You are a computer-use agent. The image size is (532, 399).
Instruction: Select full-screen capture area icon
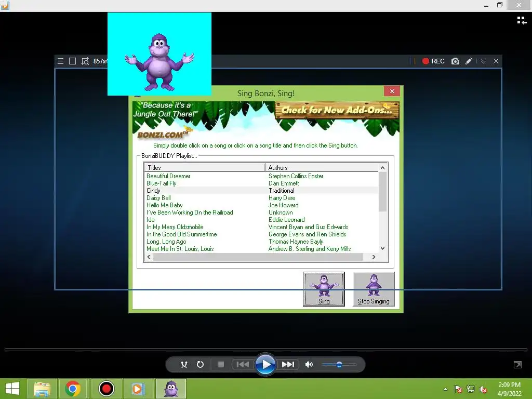(x=72, y=61)
